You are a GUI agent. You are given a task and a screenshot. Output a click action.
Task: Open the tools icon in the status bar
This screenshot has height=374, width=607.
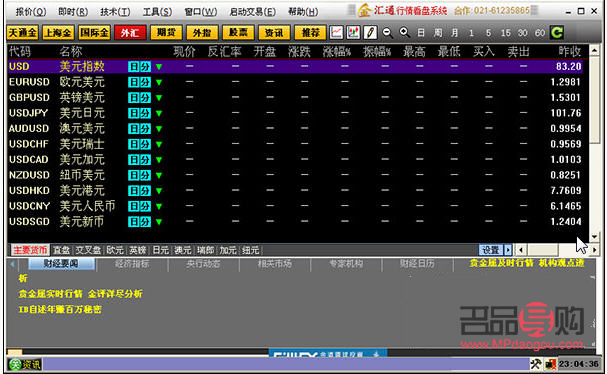coord(536,364)
